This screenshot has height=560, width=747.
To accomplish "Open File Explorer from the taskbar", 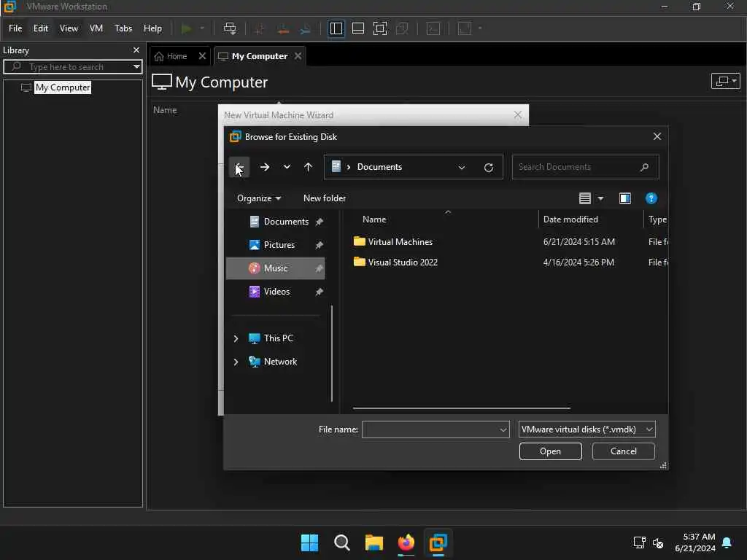I will tap(374, 542).
